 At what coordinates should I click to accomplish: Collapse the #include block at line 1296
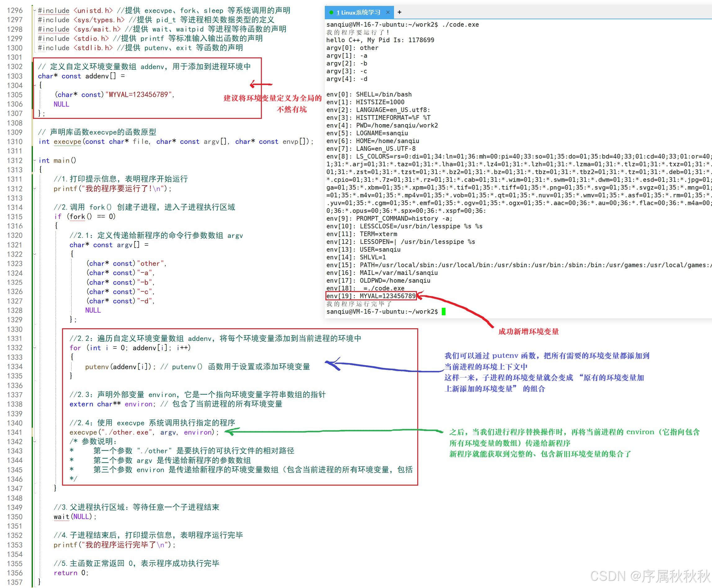click(34, 11)
